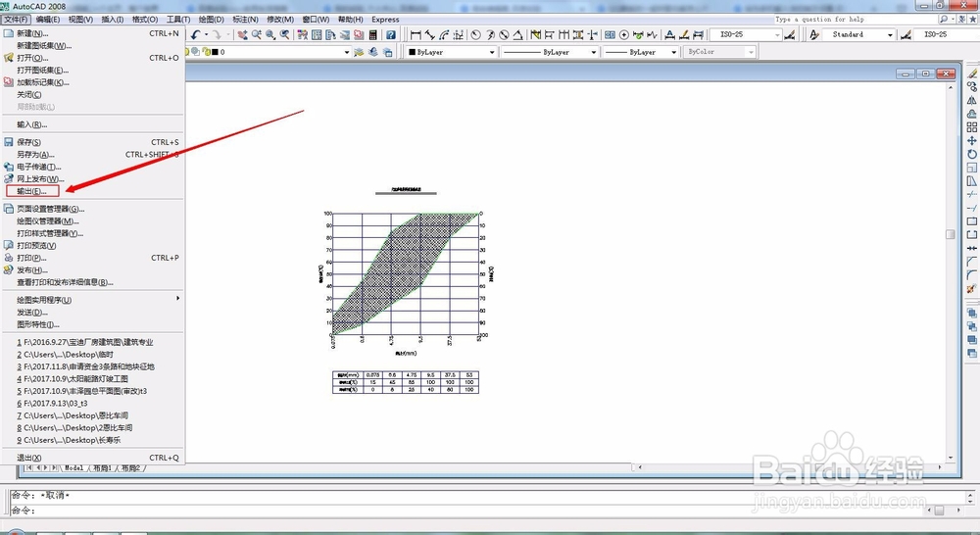Select the Copy tool in Modify toolbar
The image size is (980, 535).
(x=972, y=87)
